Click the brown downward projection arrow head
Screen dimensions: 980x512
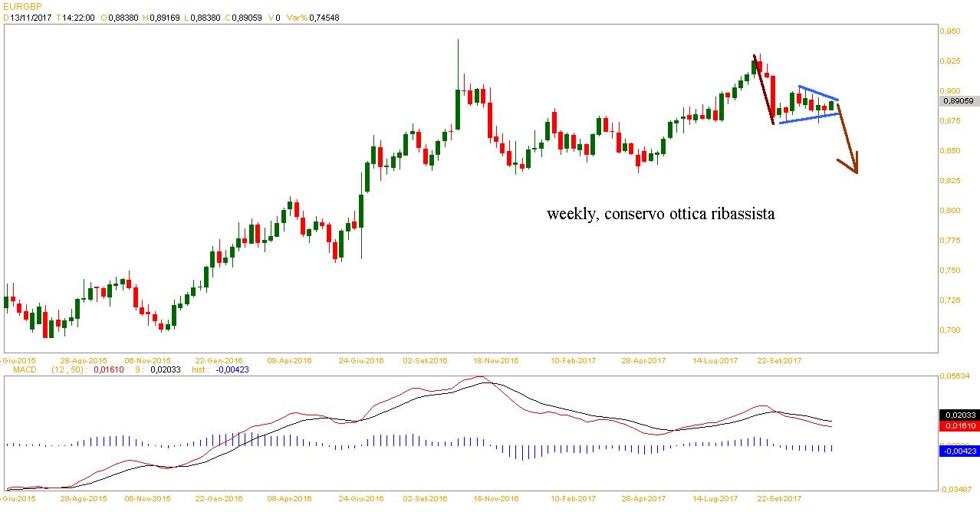pos(853,166)
